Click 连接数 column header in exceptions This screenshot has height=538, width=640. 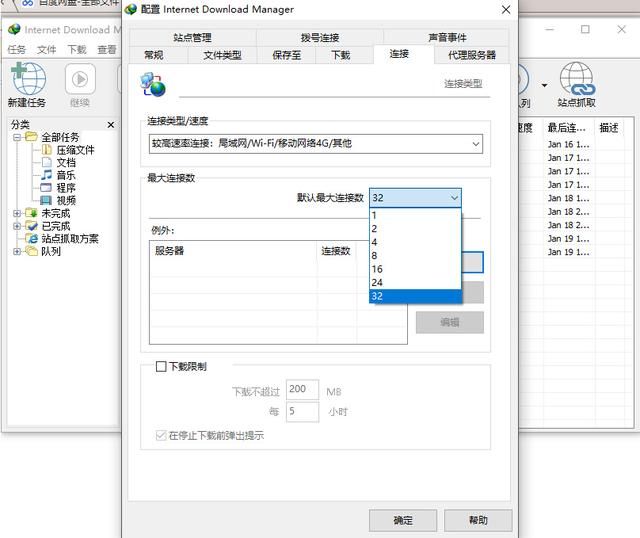tap(336, 251)
